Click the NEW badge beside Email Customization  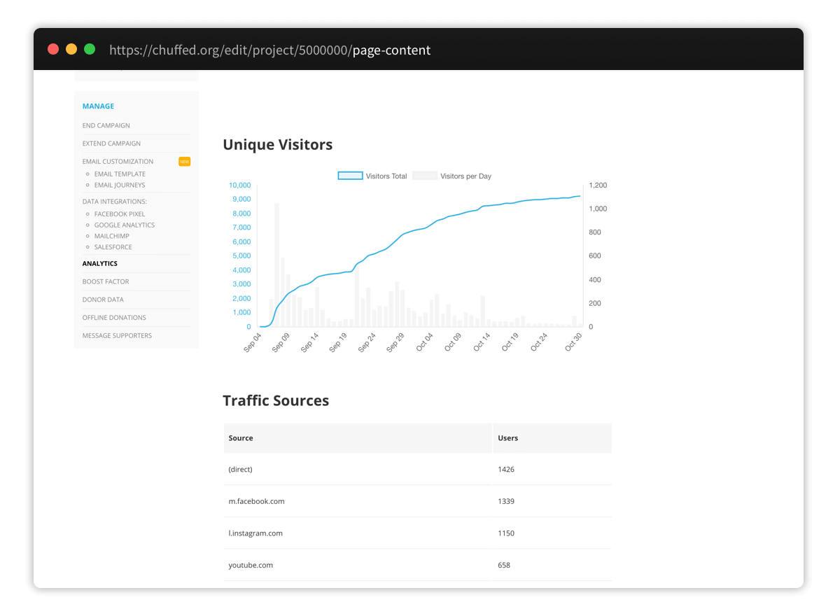tap(184, 162)
